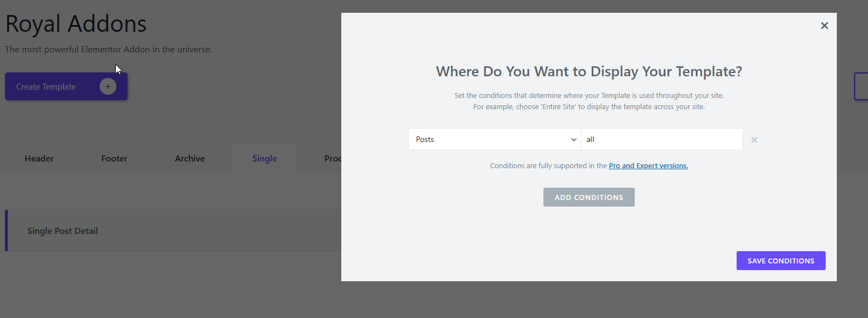Click the Elementor Addon tagline text
This screenshot has height=318, width=868.
coord(109,50)
